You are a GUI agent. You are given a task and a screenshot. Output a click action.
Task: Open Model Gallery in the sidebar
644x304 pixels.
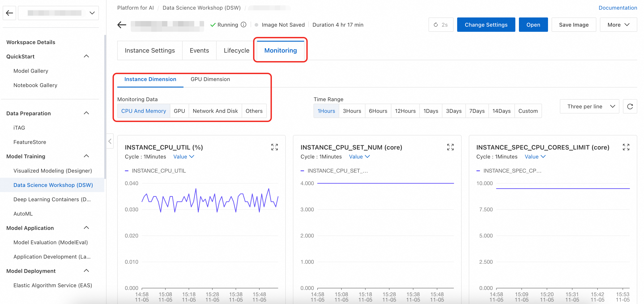pos(31,71)
